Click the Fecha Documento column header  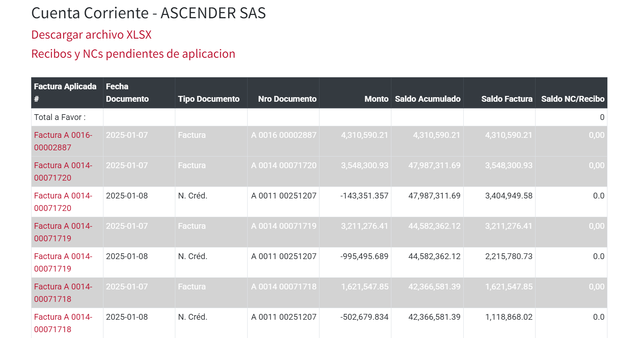127,93
